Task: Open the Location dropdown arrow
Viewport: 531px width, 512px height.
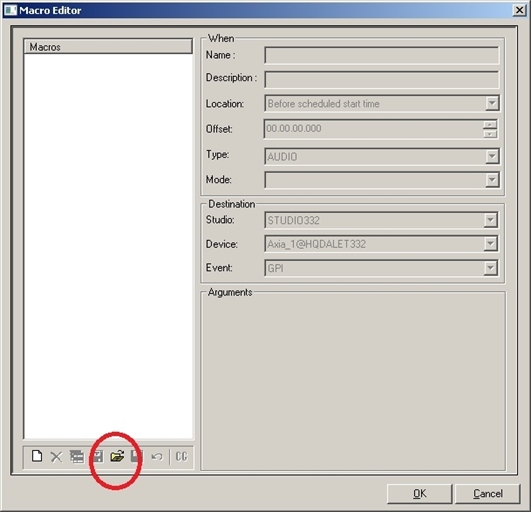Action: coord(492,103)
